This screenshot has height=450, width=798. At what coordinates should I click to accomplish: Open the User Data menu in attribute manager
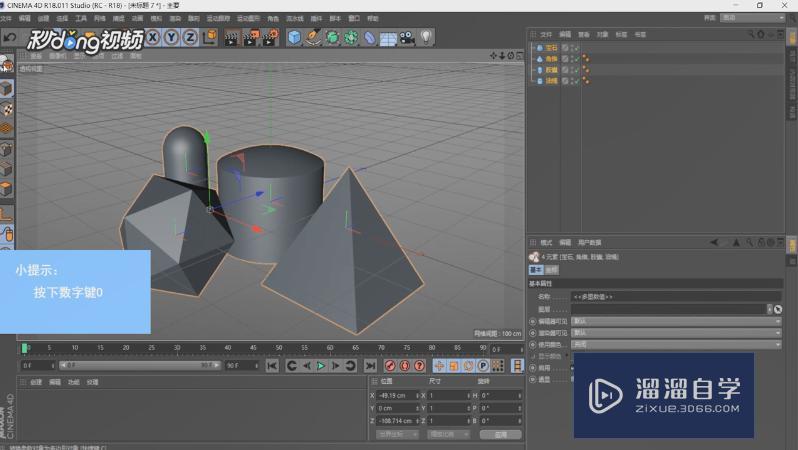(589, 243)
